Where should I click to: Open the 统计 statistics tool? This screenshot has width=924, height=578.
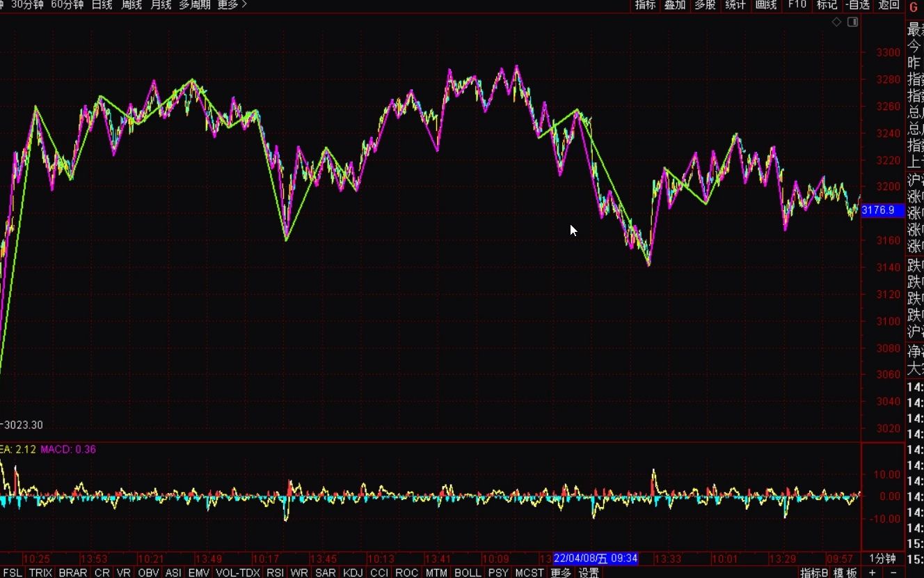[x=735, y=5]
